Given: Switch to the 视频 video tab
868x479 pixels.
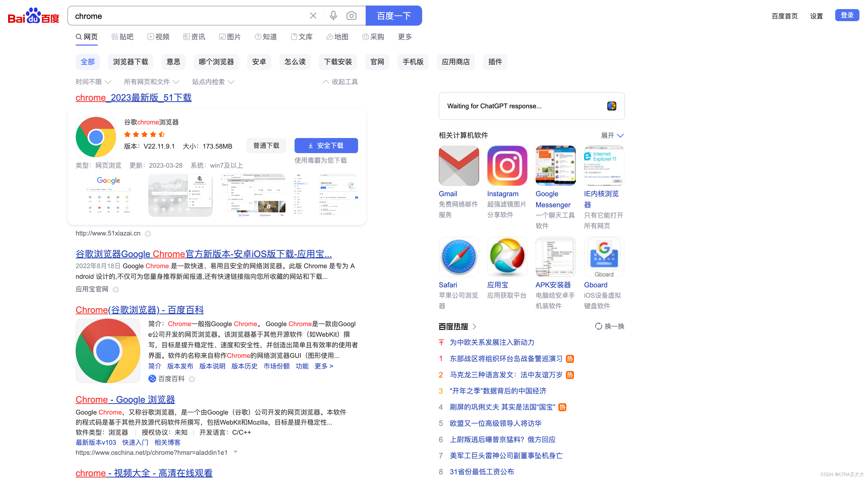Looking at the screenshot, I should 158,37.
